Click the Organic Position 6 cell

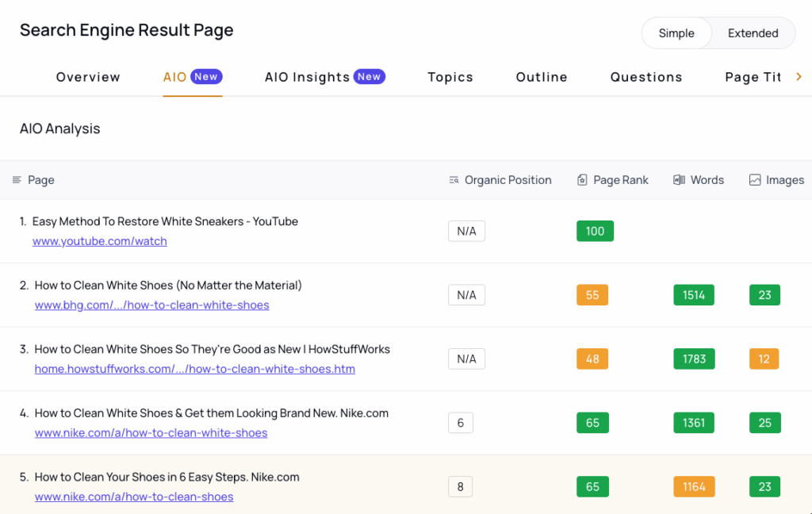tap(461, 423)
